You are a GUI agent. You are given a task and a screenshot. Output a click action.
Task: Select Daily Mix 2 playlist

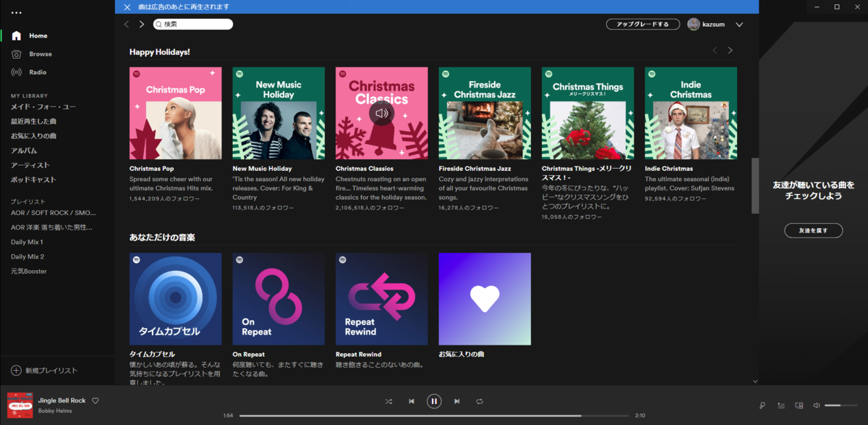(x=27, y=256)
